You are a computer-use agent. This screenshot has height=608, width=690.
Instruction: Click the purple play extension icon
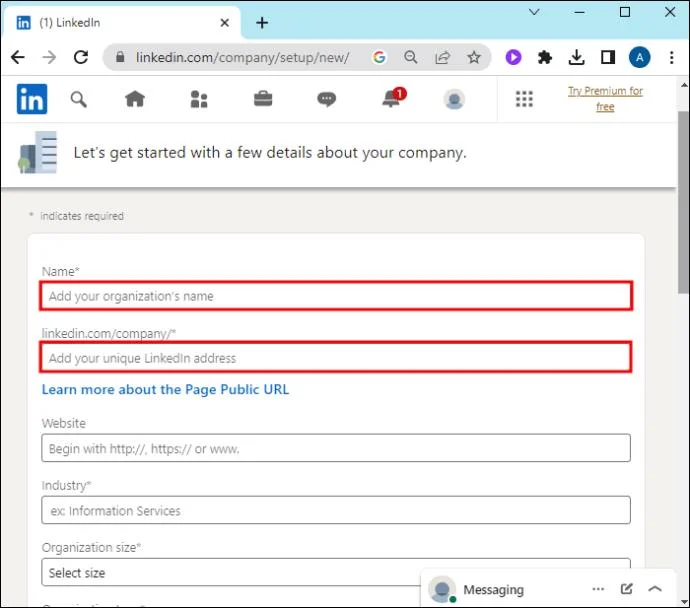pos(513,57)
